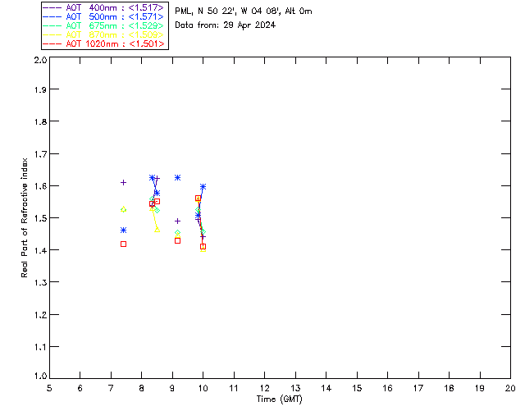Click the x-axis tick label 7
525x420 pixels.
(x=111, y=388)
